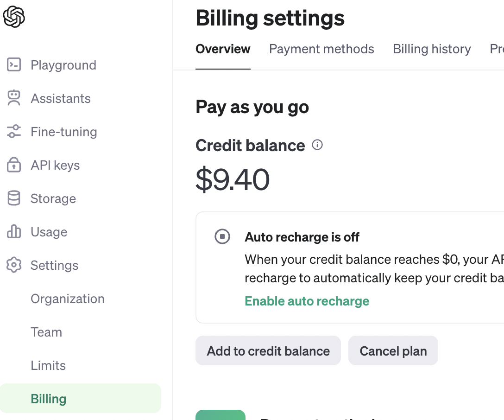Select Billing in the sidebar

(x=49, y=399)
